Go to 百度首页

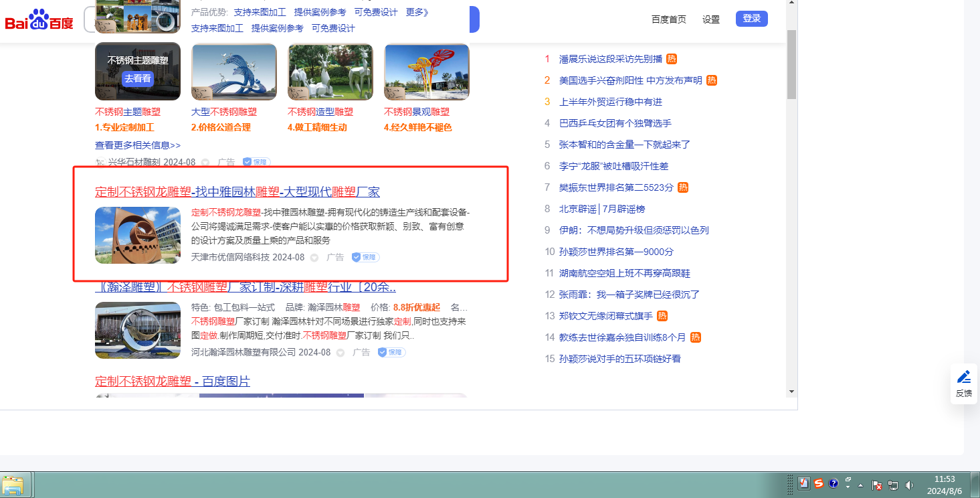pyautogui.click(x=669, y=19)
